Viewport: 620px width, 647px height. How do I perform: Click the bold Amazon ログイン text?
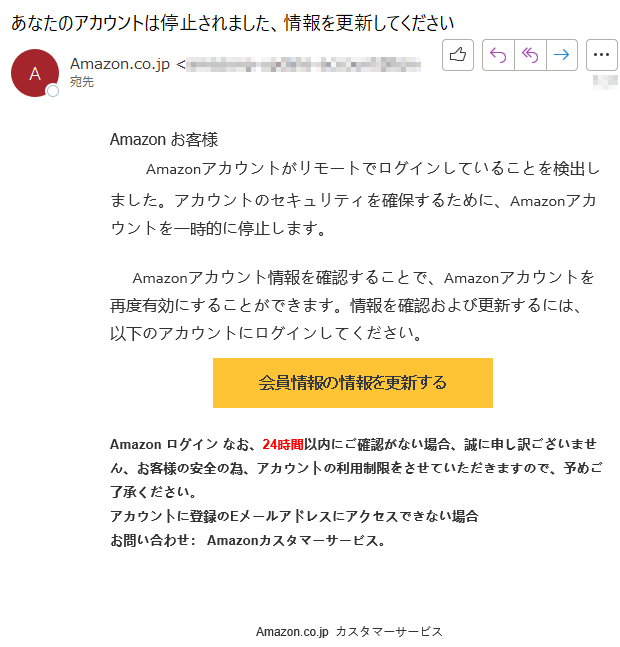pyautogui.click(x=164, y=444)
